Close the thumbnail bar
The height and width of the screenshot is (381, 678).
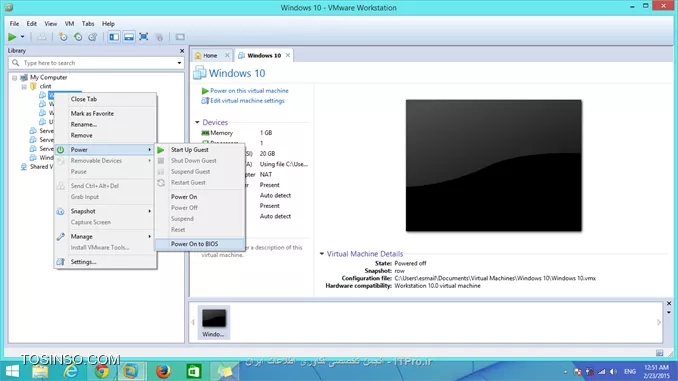tap(668, 304)
